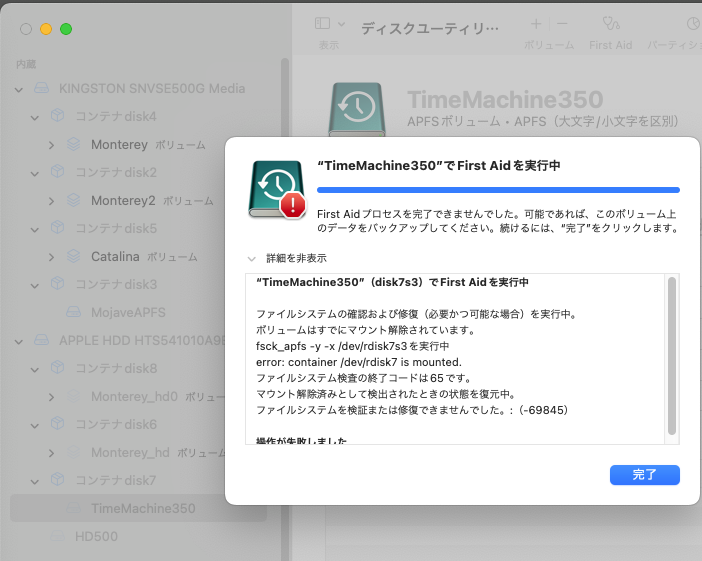This screenshot has height=561, width=702.
Task: Select the HD500 sidebar row
Action: [x=138, y=536]
